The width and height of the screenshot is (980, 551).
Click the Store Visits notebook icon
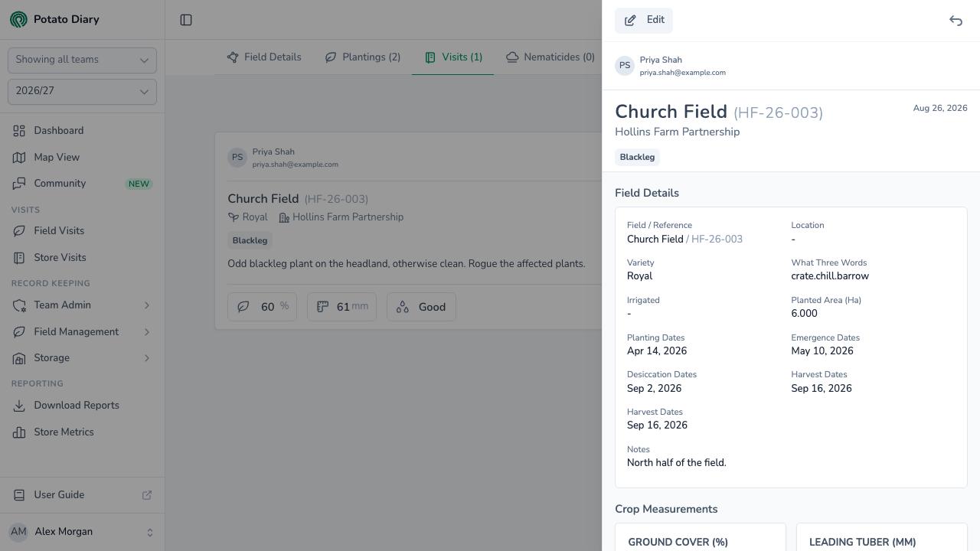[x=19, y=258]
